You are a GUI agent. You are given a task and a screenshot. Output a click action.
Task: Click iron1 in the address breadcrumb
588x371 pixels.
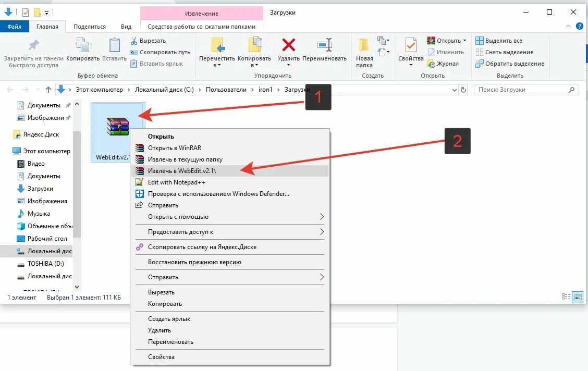[x=265, y=90]
